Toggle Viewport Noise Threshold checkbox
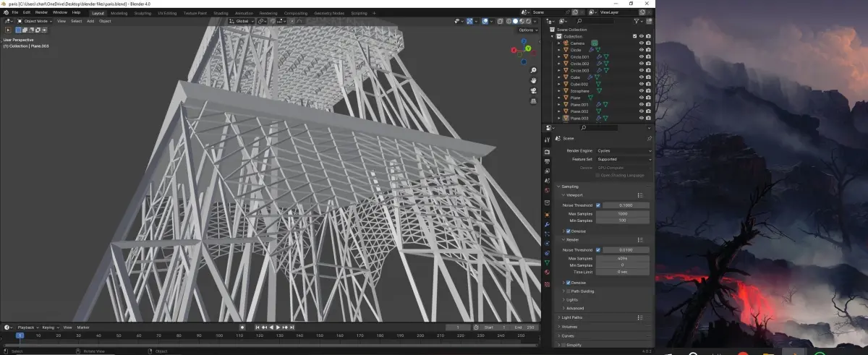 click(597, 205)
